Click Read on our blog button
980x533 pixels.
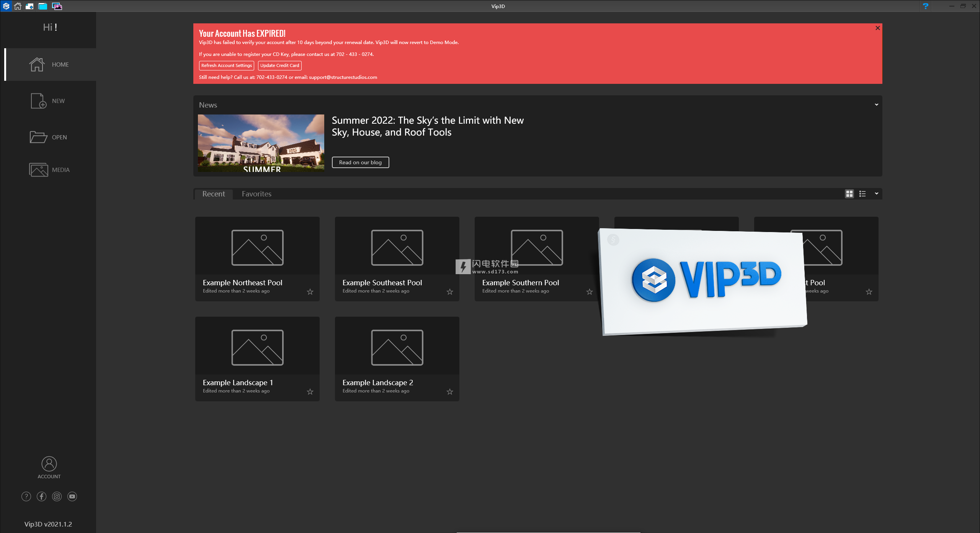click(360, 162)
